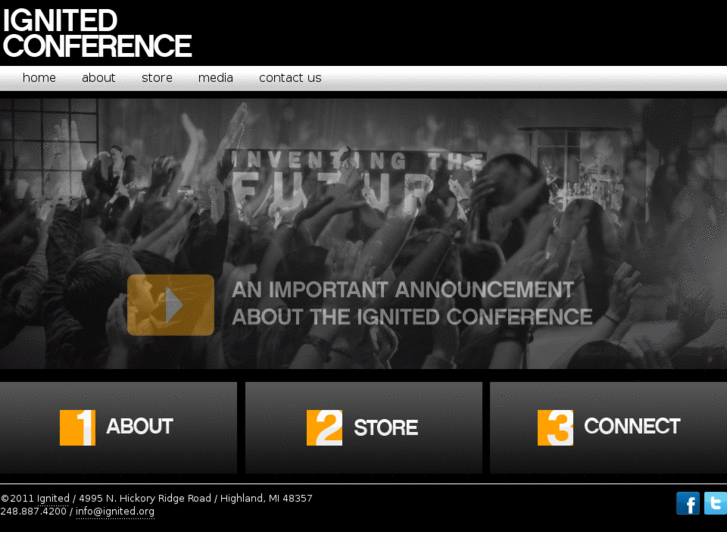Open the Twitter icon in footer

pos(715,503)
